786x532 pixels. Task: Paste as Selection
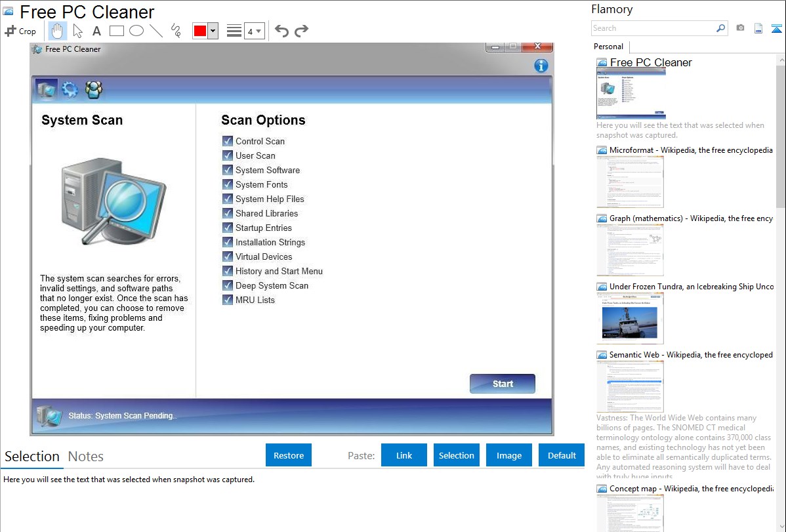pos(457,455)
